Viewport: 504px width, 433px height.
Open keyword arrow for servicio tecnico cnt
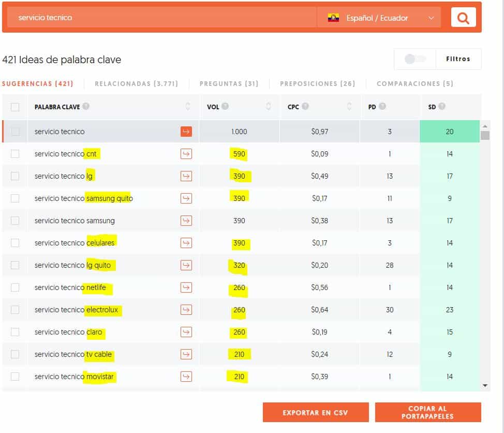coord(186,154)
